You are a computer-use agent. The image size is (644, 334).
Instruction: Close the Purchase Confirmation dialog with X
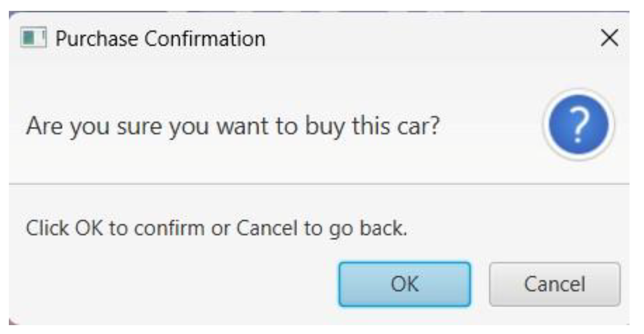pyautogui.click(x=609, y=38)
